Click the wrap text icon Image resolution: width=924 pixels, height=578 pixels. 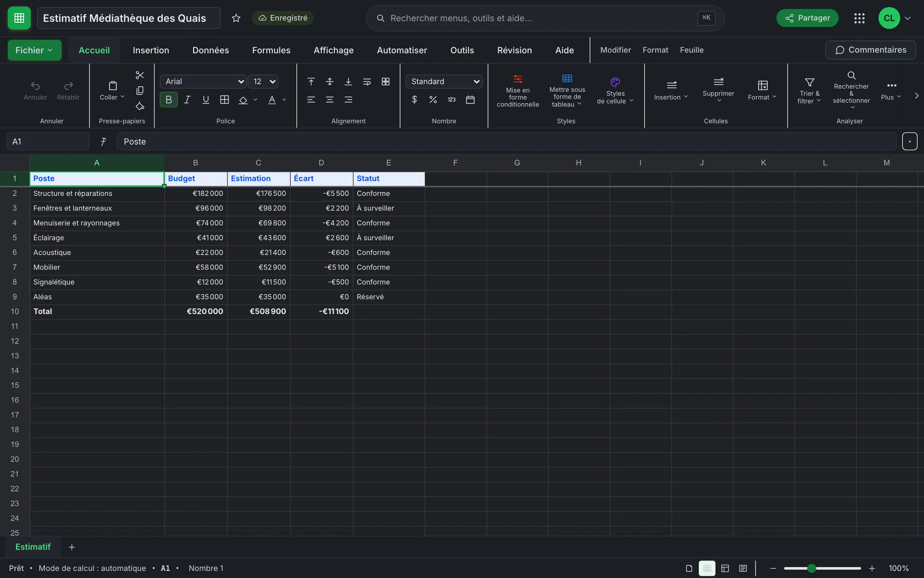[x=367, y=82]
